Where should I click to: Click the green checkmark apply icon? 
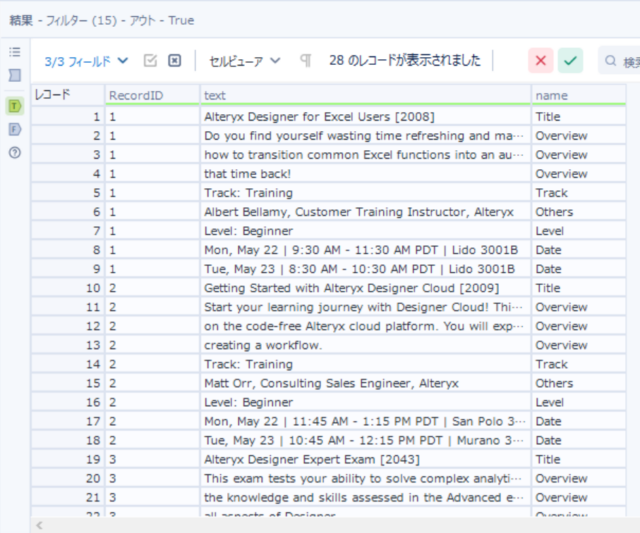(571, 61)
